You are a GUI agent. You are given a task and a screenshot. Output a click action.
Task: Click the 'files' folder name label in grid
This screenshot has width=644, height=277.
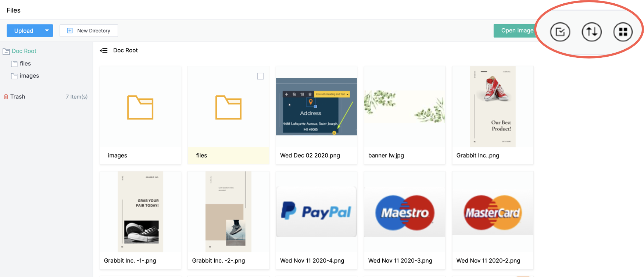[x=201, y=156]
